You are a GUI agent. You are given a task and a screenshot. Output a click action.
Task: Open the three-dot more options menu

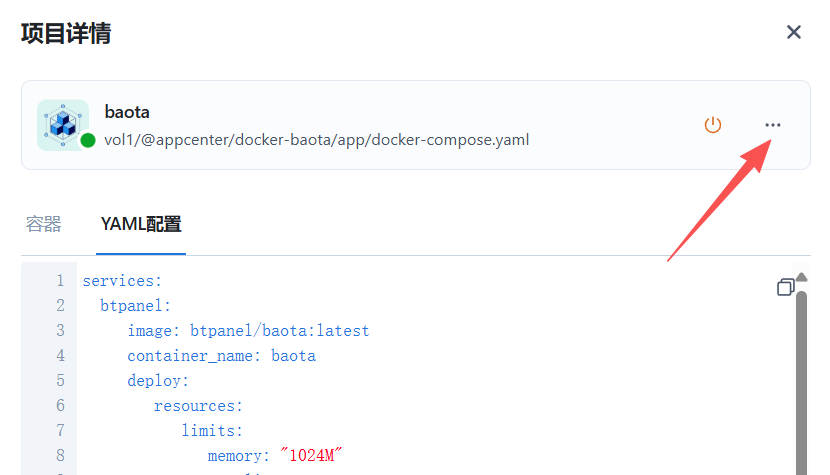[772, 125]
